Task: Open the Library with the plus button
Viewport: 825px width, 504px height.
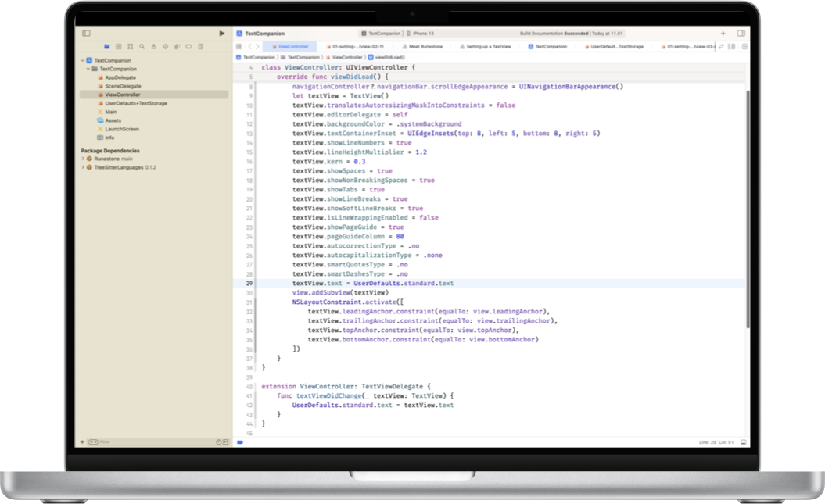Action: pos(723,34)
